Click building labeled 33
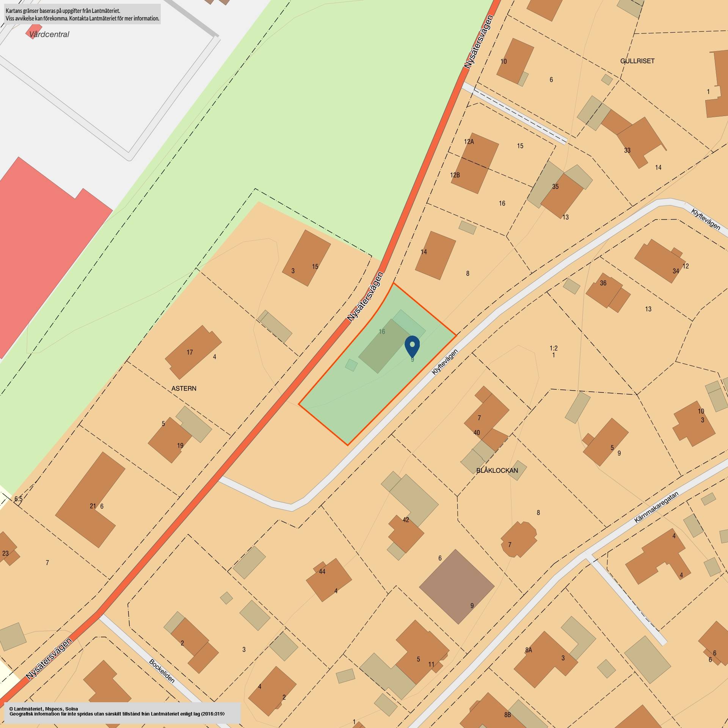 coord(637,140)
